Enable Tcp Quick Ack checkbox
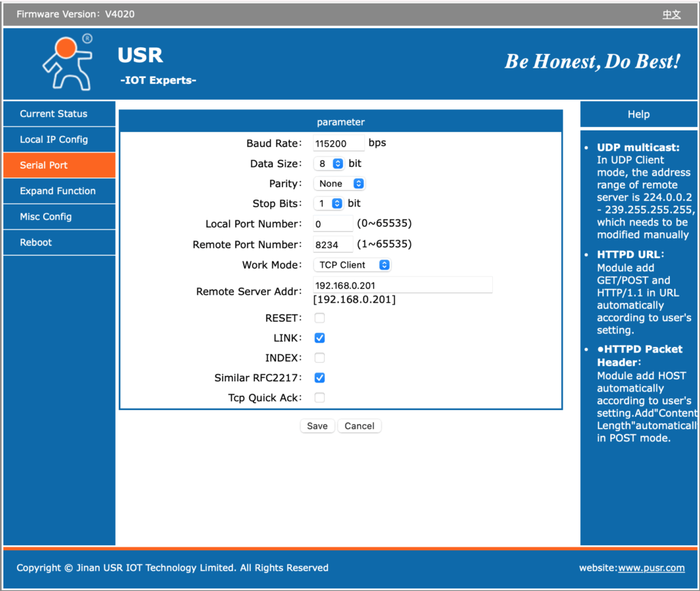 coord(319,398)
